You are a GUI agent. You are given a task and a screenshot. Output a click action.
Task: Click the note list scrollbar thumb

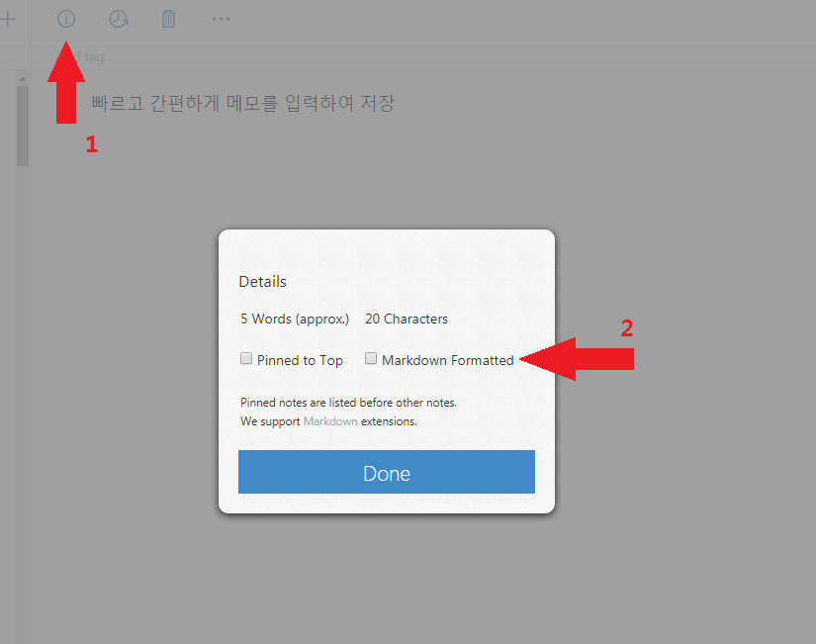pos(23,126)
